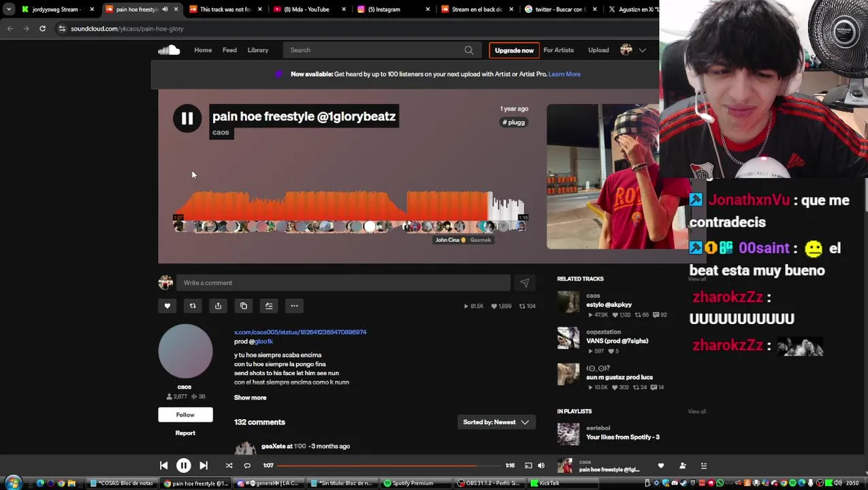The width and height of the screenshot is (868, 490).
Task: Open playlist Your likes from Spotify - 3
Action: click(623, 437)
